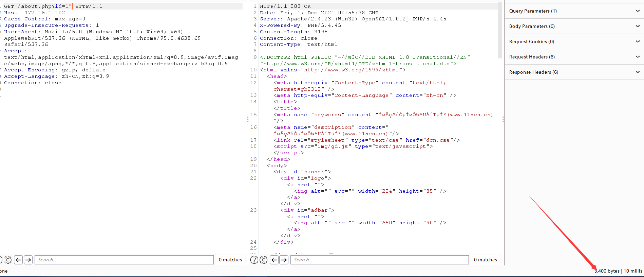This screenshot has width=644, height=277.
Task: Expand the Body Parameters (0) section
Action: (574, 26)
